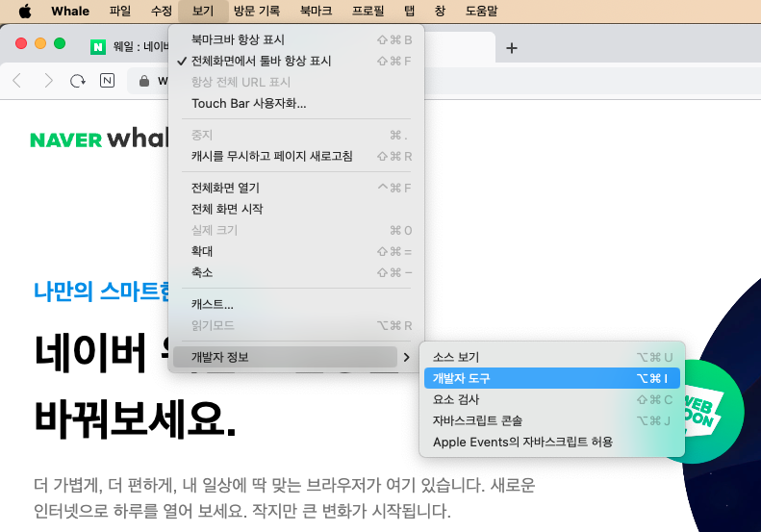Select 캐시를 무시하고 페이지 새로고침
Viewport: 761px width, 532px height.
pos(296,156)
